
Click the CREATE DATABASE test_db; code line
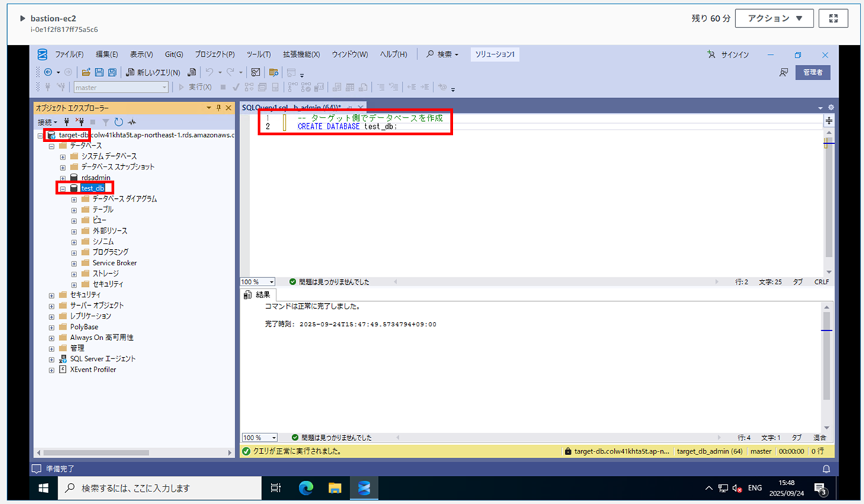pyautogui.click(x=347, y=127)
